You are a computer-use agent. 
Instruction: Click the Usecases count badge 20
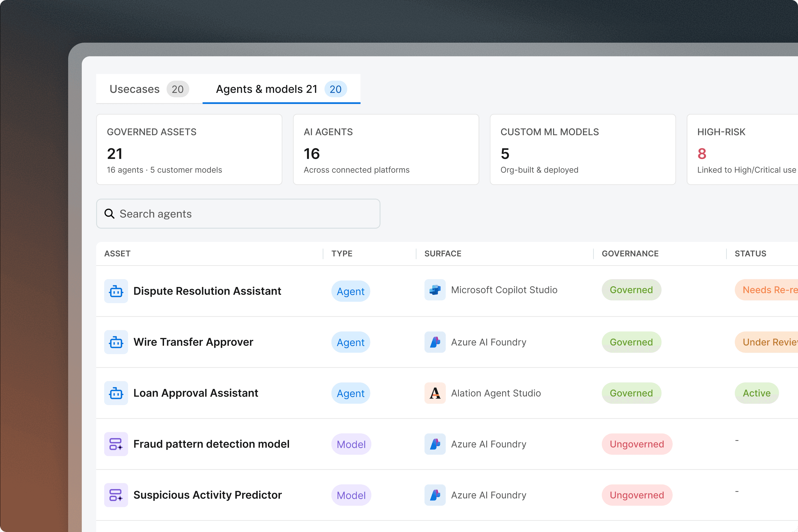tap(177, 89)
